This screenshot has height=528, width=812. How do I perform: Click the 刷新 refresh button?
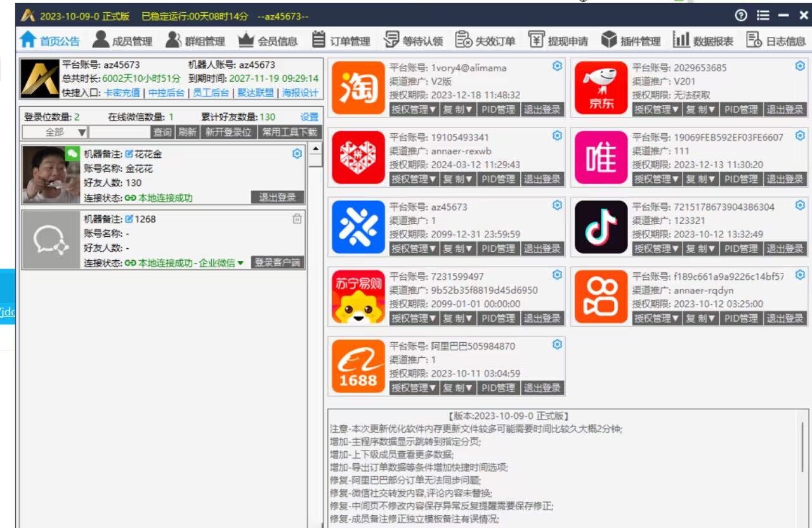click(x=187, y=132)
